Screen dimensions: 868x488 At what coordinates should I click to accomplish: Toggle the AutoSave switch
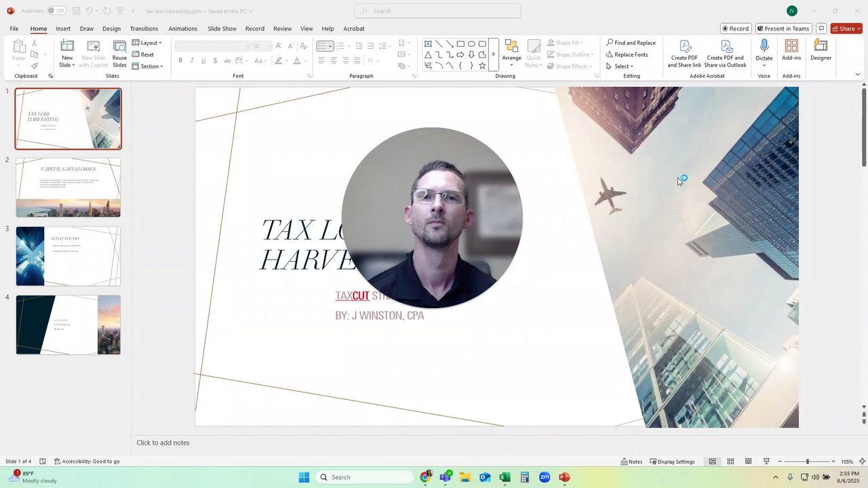pos(56,11)
